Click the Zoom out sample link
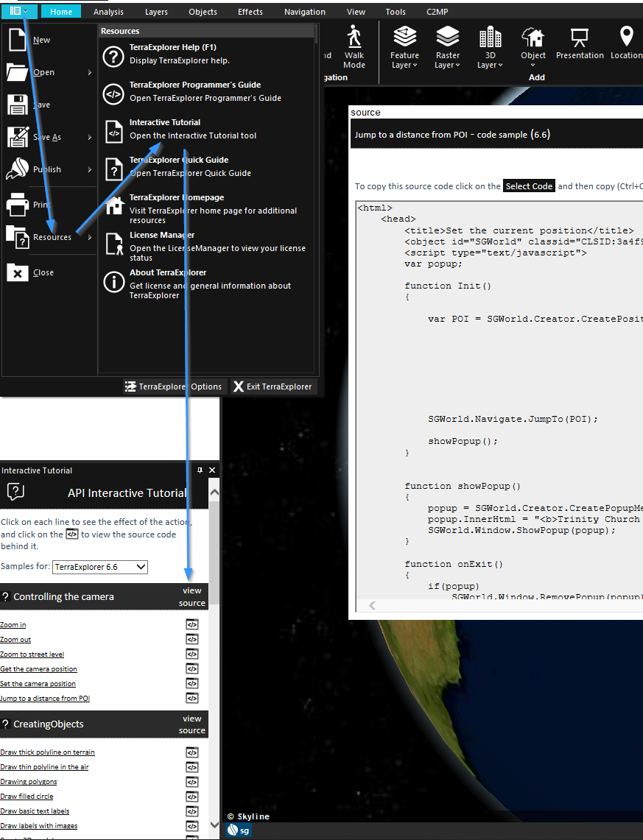Screen dimensions: 643x840 coord(15,640)
